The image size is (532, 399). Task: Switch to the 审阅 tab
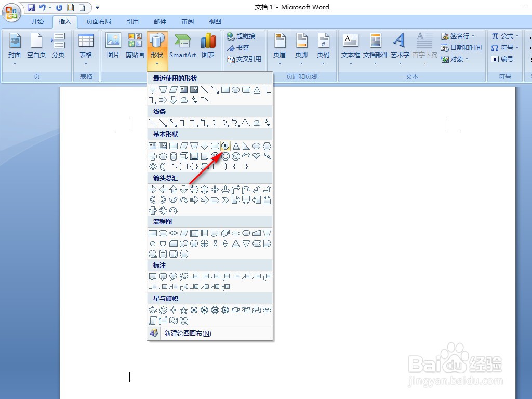pyautogui.click(x=187, y=22)
